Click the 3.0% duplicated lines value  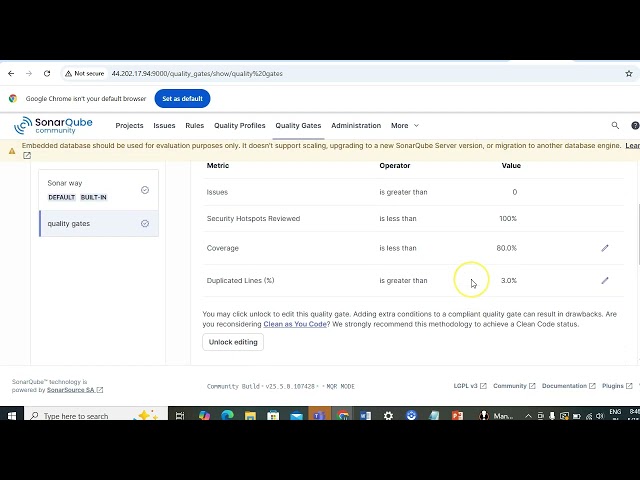[509, 280]
